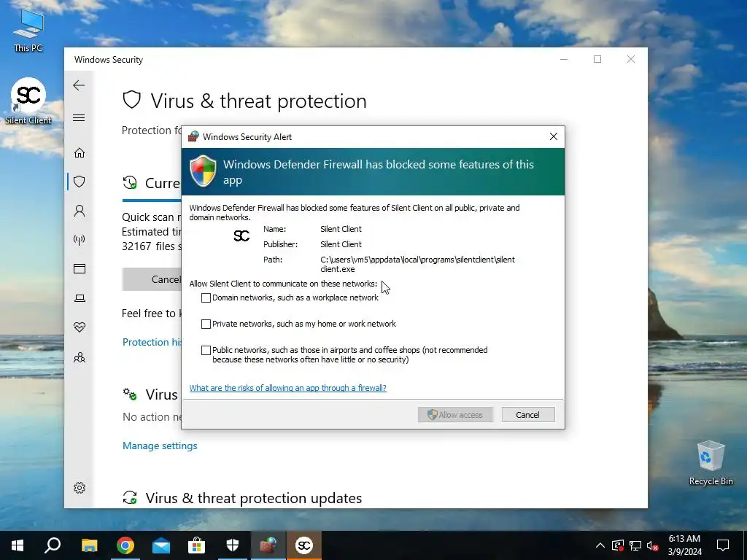Click the Allow access button
The height and width of the screenshot is (560, 747).
(455, 415)
